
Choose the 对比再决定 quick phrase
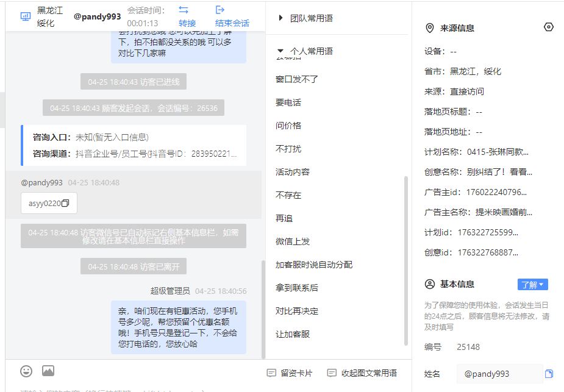(297, 311)
